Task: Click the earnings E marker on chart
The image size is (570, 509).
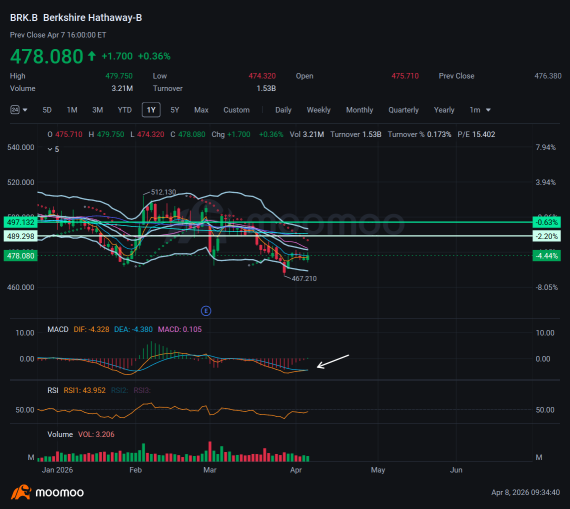Action: click(x=206, y=311)
